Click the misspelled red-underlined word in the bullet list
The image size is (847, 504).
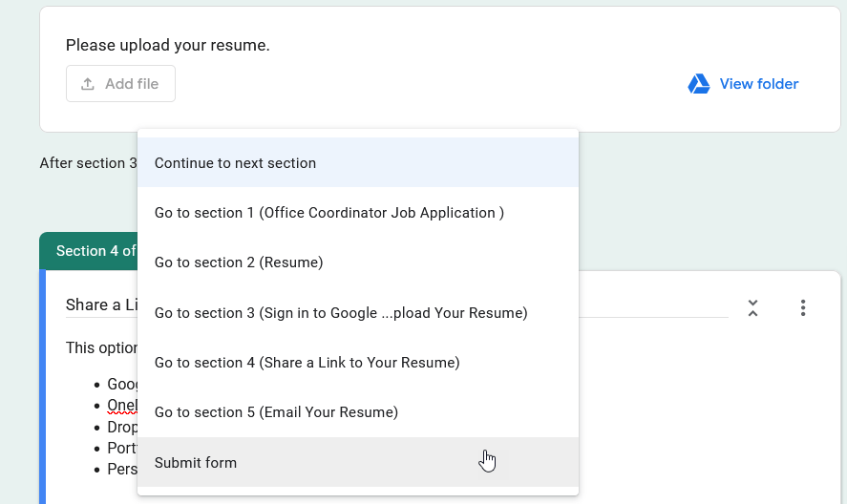pyautogui.click(x=122, y=405)
